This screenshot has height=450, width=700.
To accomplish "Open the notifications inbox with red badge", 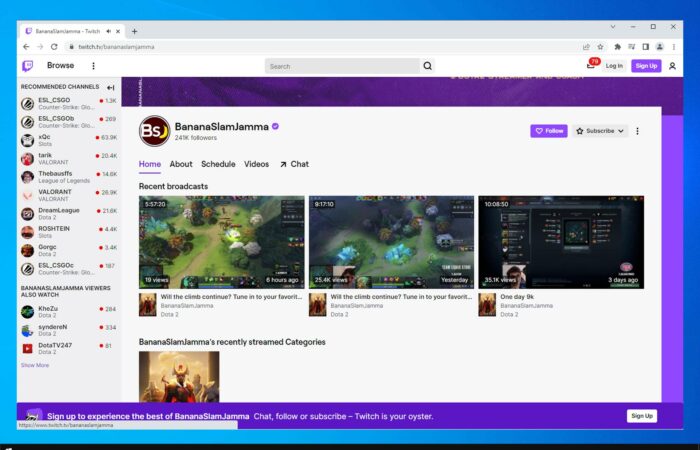I will coord(591,65).
